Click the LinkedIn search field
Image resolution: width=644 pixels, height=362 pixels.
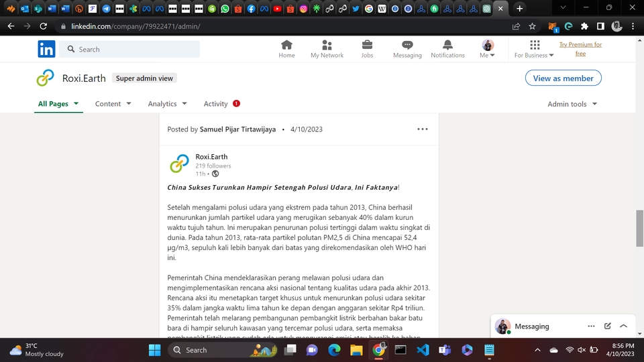129,49
